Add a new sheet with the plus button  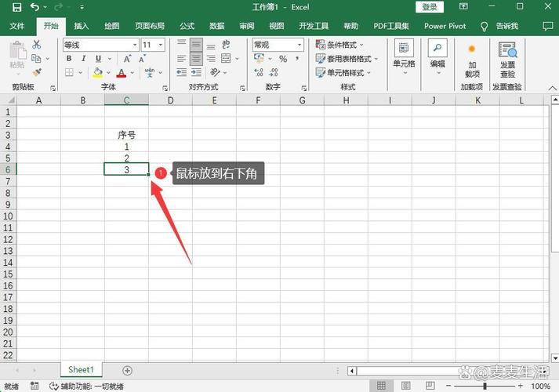(x=127, y=371)
